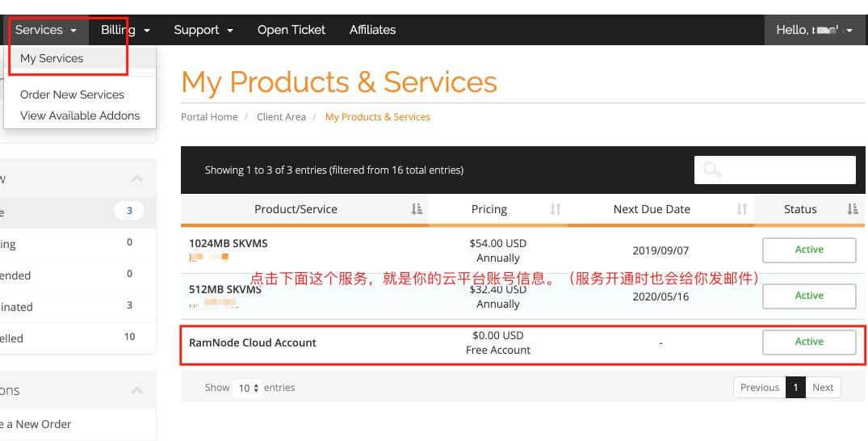The height and width of the screenshot is (441, 868).
Task: Open the RamNode Cloud Account service
Action: click(x=253, y=342)
